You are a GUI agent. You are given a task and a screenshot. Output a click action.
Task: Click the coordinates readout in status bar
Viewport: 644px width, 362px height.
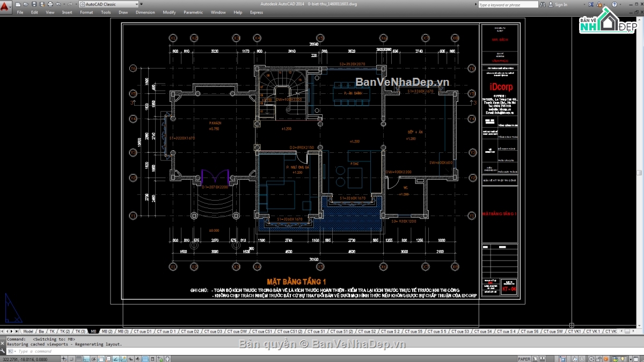click(x=25, y=359)
